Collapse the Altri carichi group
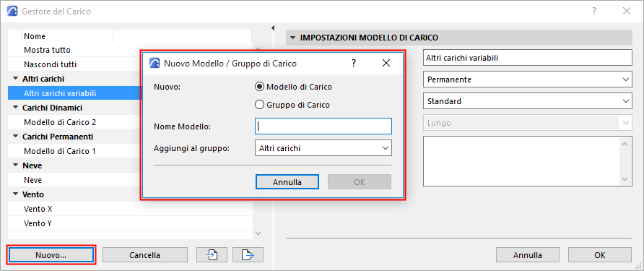The image size is (644, 271). pyautogui.click(x=16, y=79)
